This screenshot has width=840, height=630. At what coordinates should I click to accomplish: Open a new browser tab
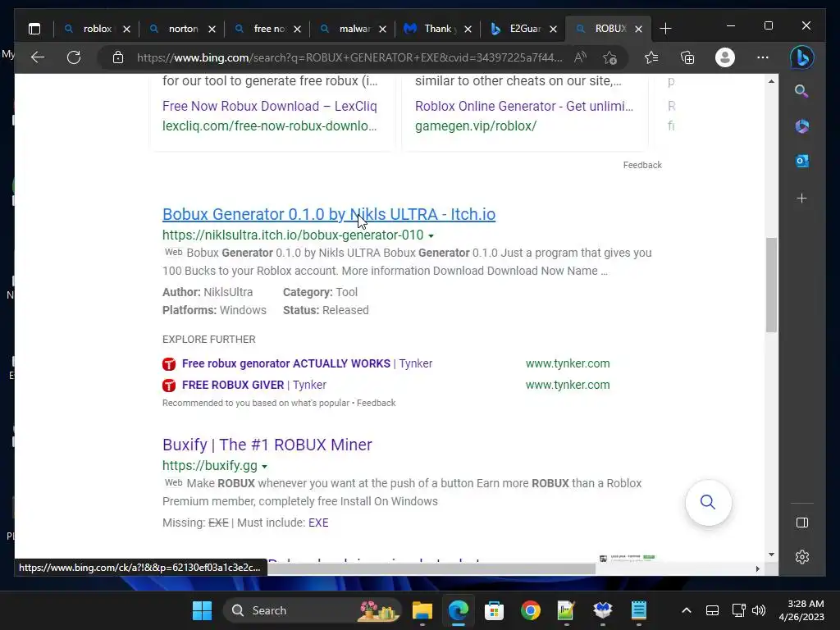pyautogui.click(x=665, y=29)
